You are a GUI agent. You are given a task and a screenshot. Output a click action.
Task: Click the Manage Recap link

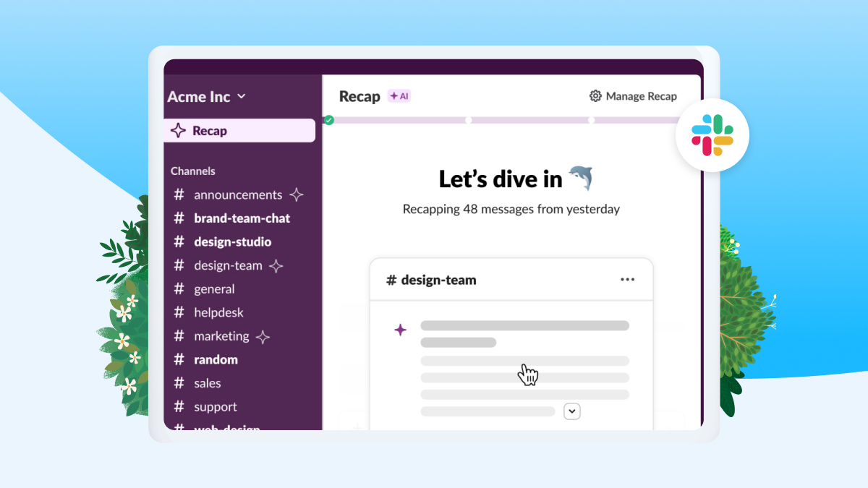tap(642, 95)
